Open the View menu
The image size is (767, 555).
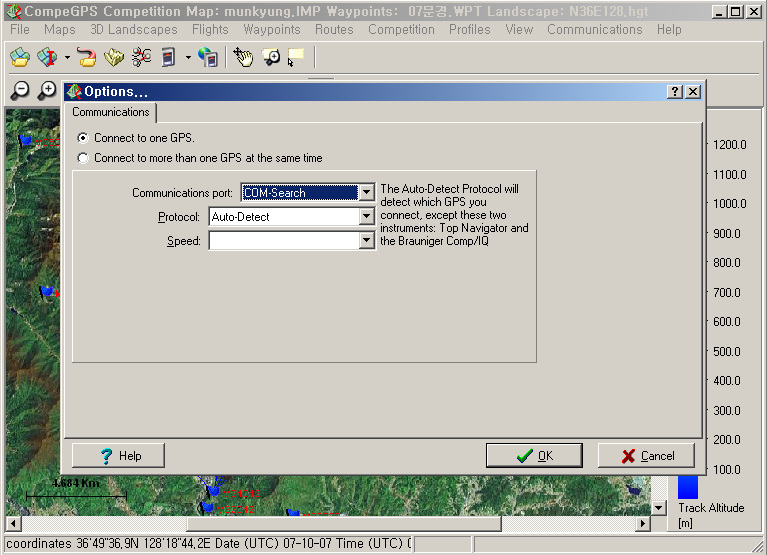(519, 29)
